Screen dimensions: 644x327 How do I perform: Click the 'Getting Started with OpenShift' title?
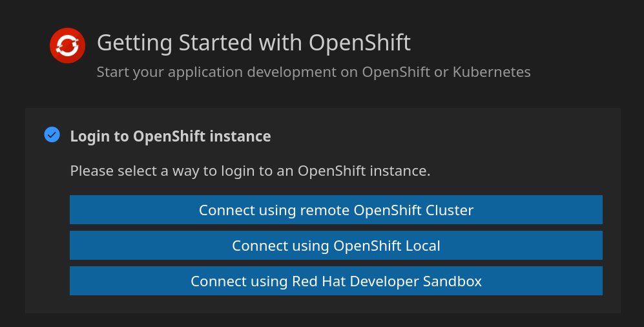[254, 43]
